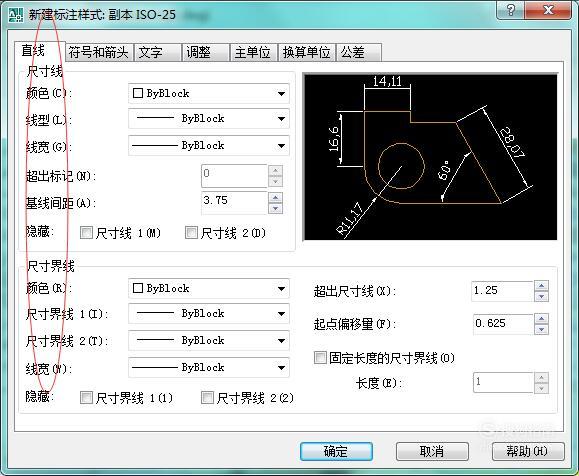The height and width of the screenshot is (476, 579).
Task: Open the 主单位 tab
Action: [253, 52]
